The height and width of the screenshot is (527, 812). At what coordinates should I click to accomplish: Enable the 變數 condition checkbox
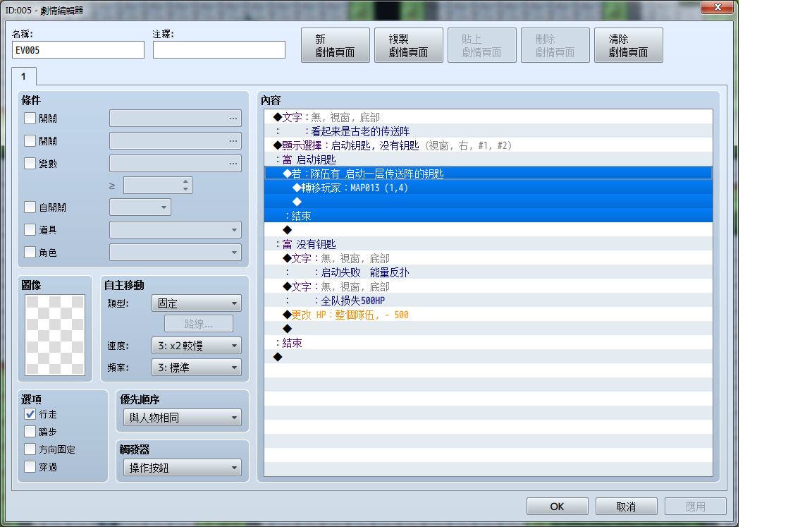[x=30, y=164]
